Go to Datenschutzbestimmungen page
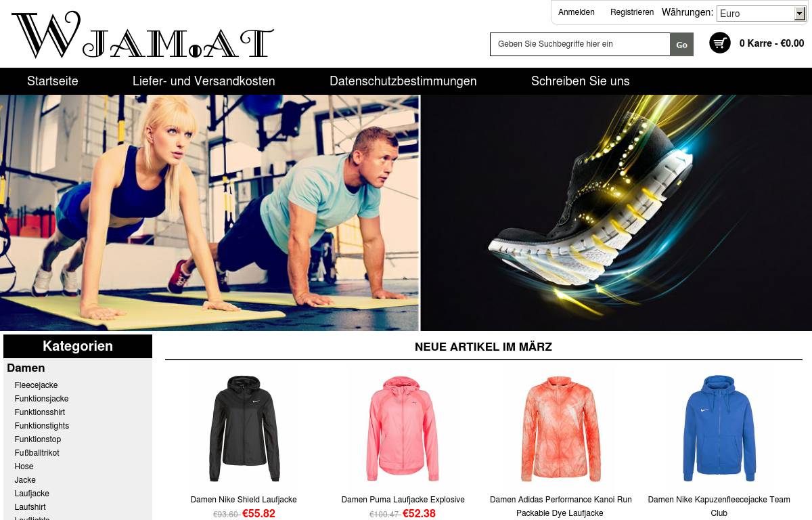 tap(403, 81)
